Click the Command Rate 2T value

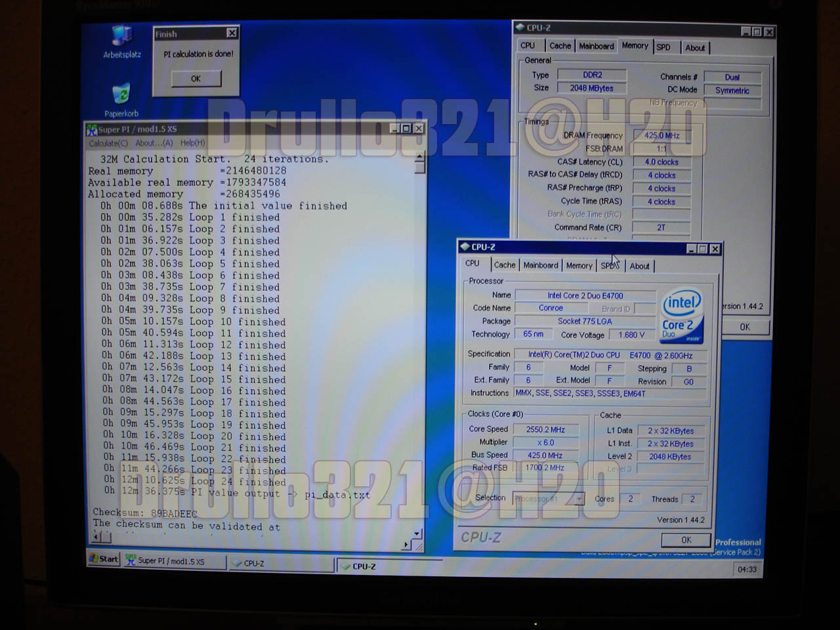661,228
